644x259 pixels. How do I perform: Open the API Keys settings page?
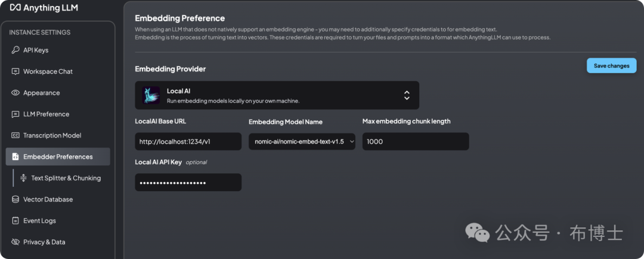[58, 51]
